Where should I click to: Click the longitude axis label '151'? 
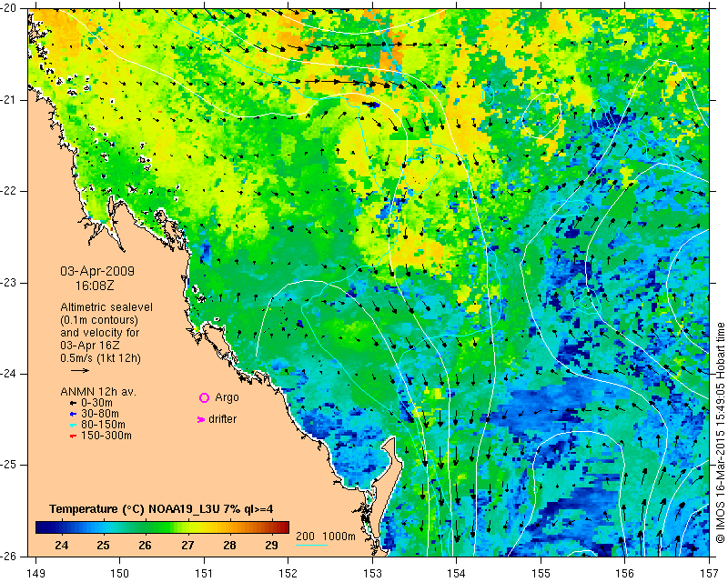204,574
